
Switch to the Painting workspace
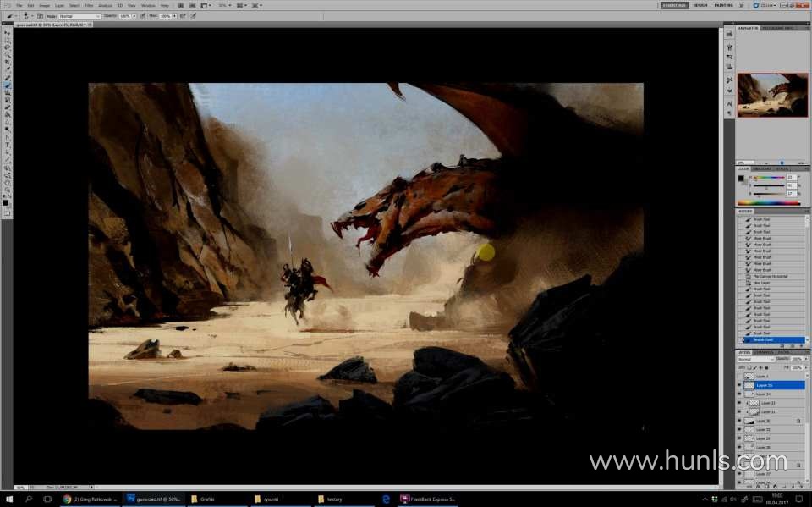point(723,5)
